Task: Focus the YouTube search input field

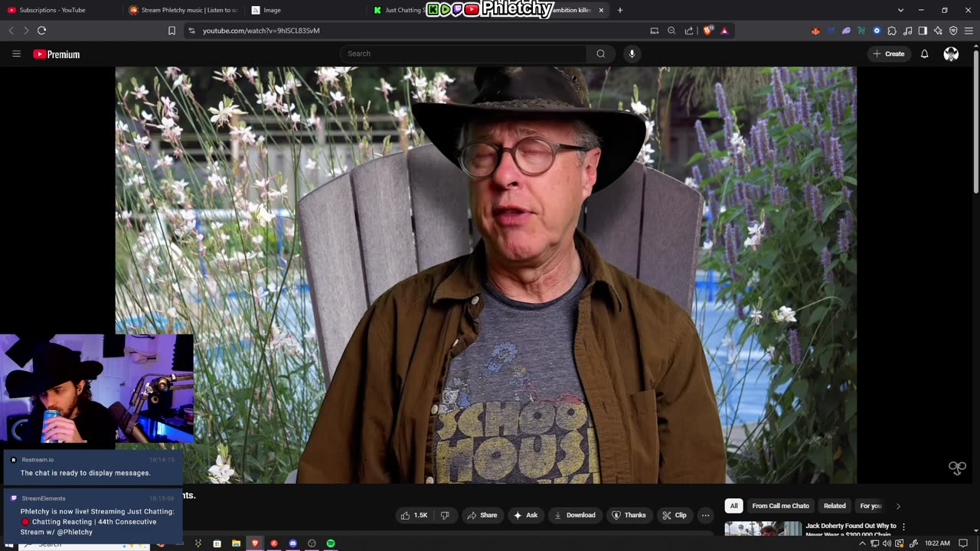Action: point(463,54)
